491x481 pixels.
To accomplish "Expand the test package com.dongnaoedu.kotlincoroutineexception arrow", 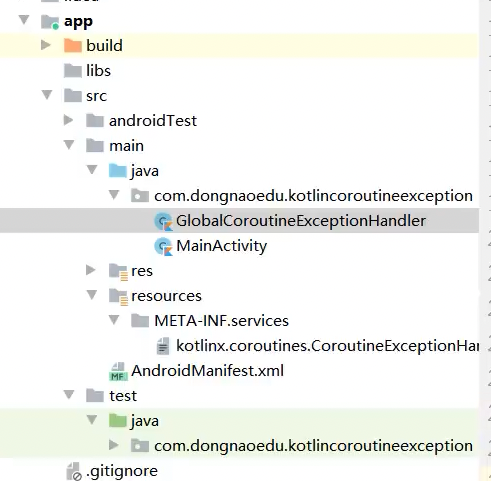I will coord(114,445).
